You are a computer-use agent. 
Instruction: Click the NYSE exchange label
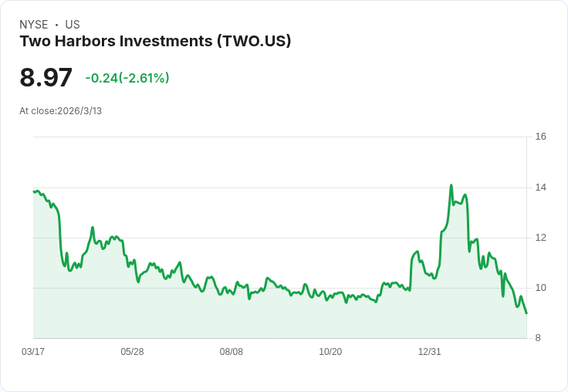(x=33, y=25)
